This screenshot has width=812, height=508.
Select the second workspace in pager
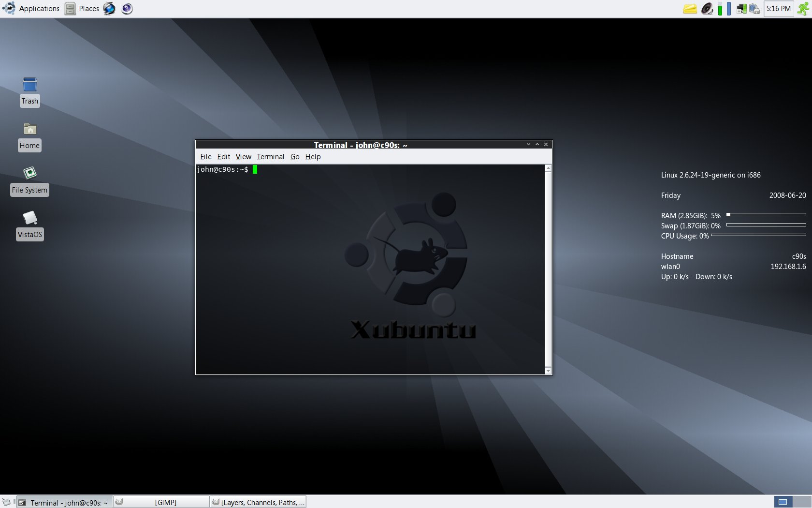pyautogui.click(x=802, y=502)
